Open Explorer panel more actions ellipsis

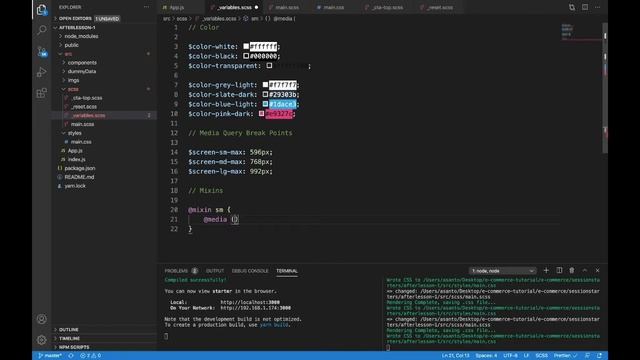[146, 7]
